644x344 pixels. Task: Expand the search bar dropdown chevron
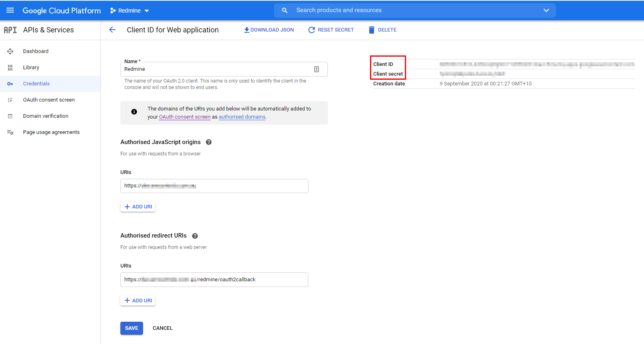tap(546, 10)
